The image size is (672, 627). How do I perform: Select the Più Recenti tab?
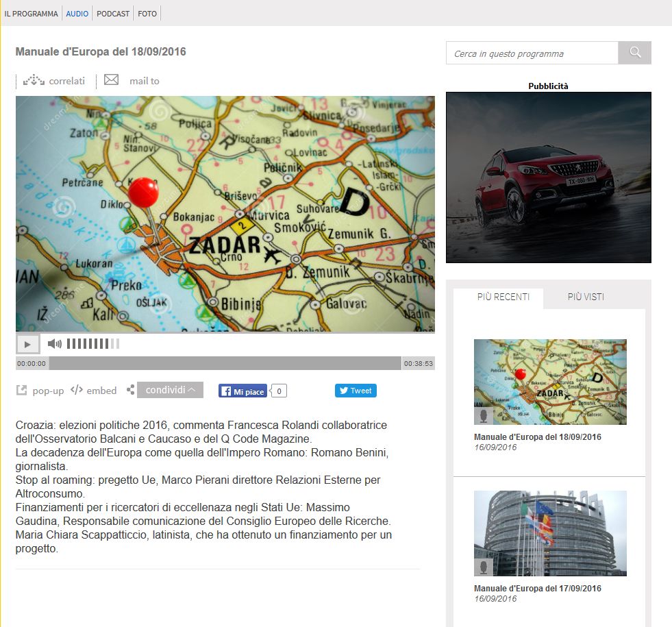click(x=503, y=297)
